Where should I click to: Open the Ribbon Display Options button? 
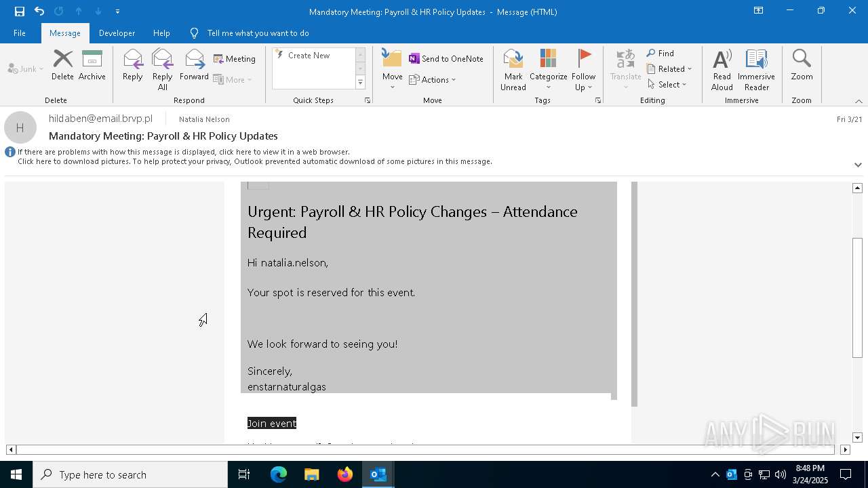[759, 11]
